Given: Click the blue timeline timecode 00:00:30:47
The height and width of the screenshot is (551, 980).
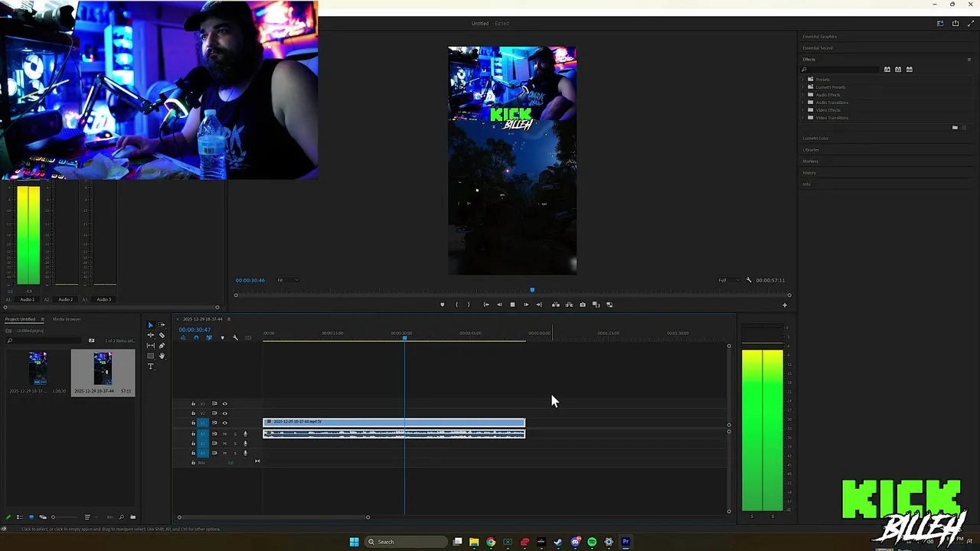Looking at the screenshot, I should pyautogui.click(x=194, y=330).
